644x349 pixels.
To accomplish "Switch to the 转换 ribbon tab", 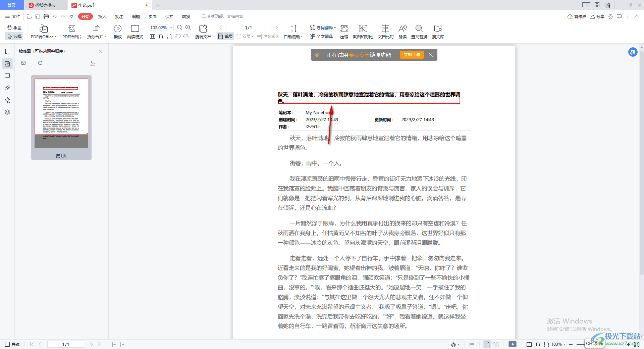I will [186, 16].
